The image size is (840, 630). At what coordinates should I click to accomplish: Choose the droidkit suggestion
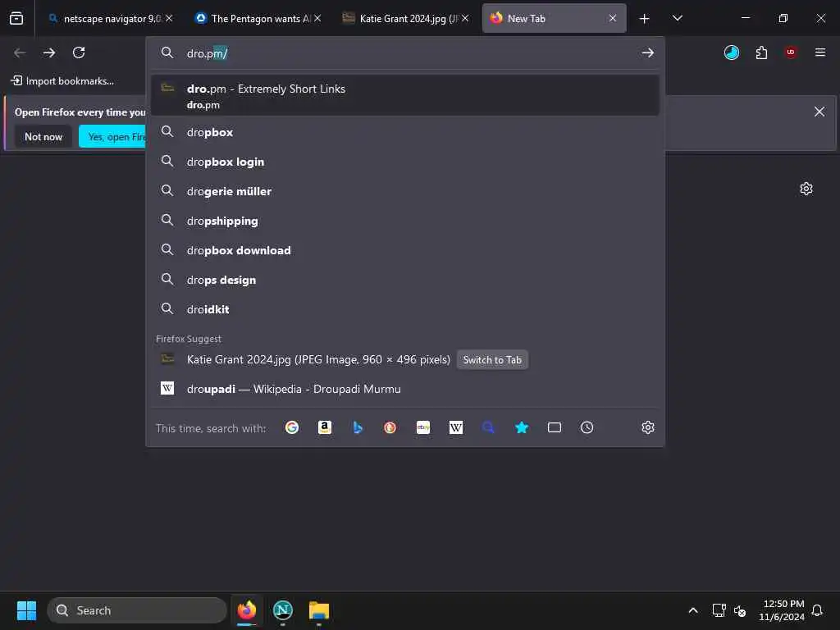point(405,309)
